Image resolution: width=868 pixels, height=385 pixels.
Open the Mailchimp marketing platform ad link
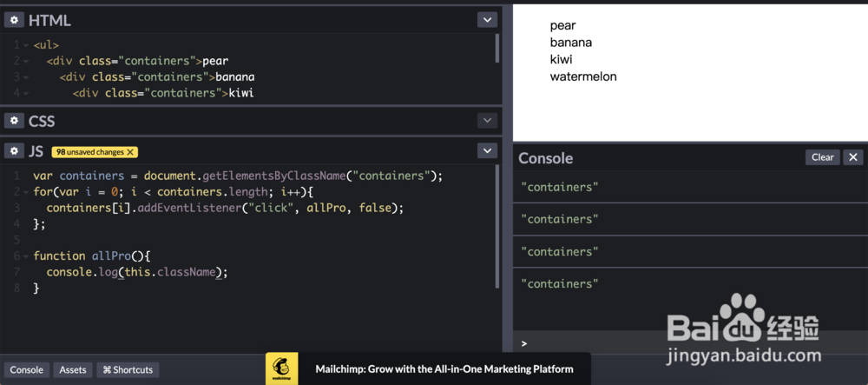click(x=444, y=369)
